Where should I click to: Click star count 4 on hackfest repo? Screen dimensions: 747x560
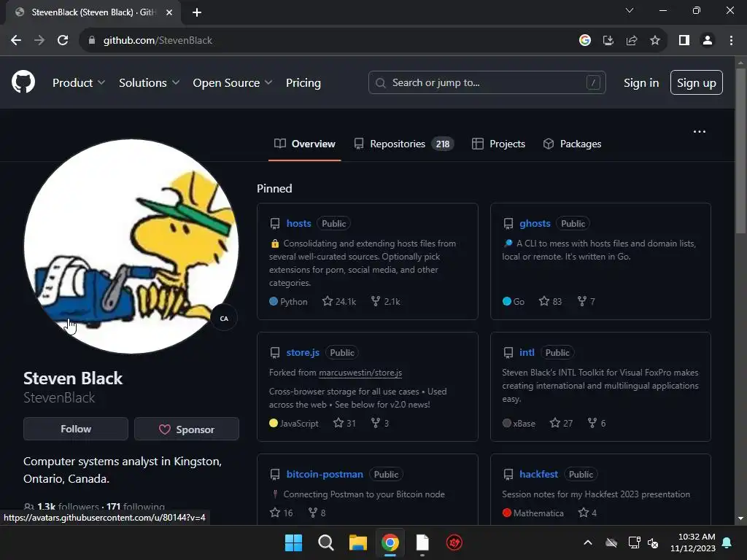(x=587, y=513)
